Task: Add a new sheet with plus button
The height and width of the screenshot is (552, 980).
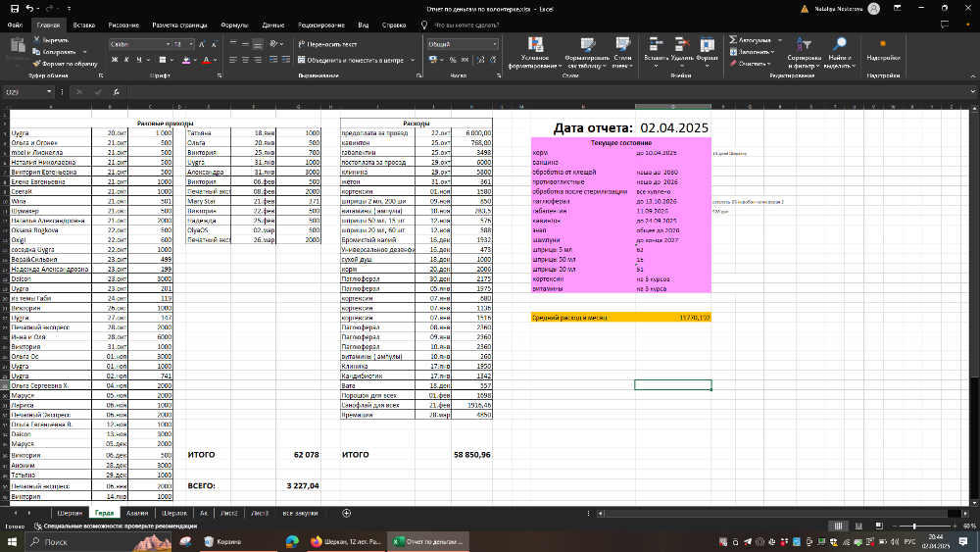Action: point(347,513)
